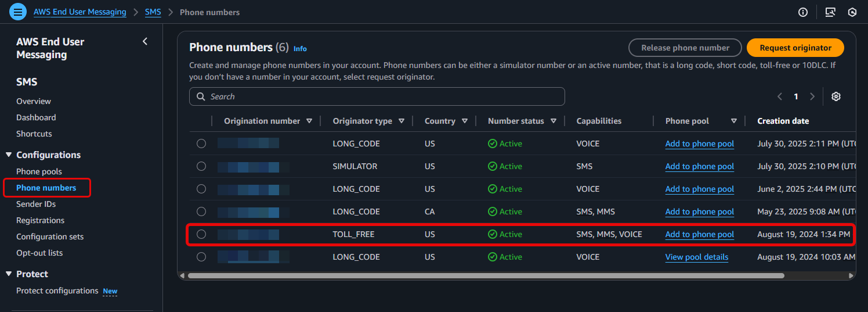Open Opt-out lists in the sidebar
This screenshot has width=868, height=312.
point(39,253)
